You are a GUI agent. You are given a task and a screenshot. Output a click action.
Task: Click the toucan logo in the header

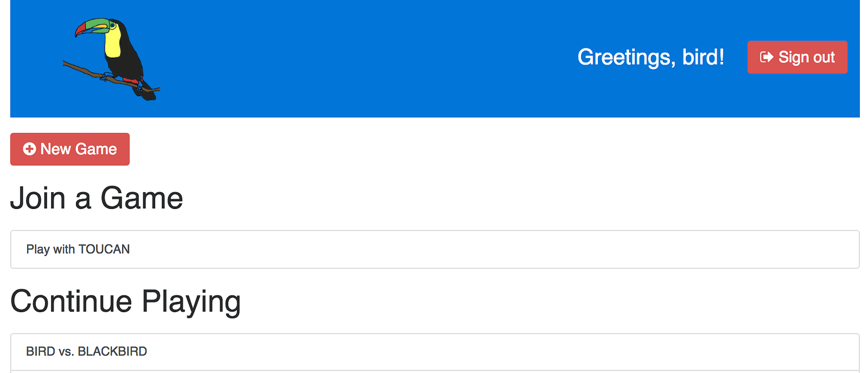112,59
